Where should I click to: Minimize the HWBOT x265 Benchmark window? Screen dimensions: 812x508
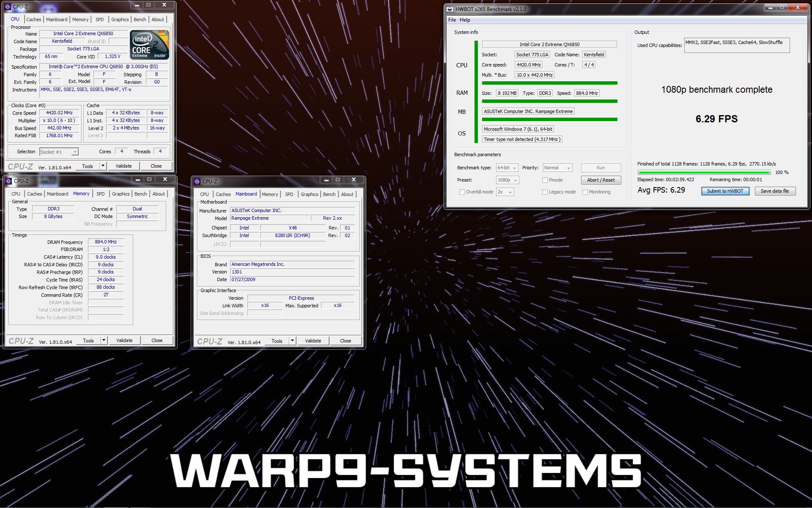pyautogui.click(x=770, y=7)
